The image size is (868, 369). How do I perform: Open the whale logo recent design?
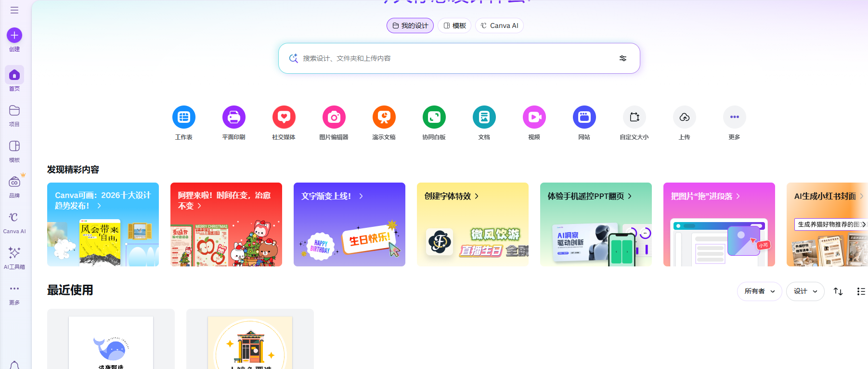[111, 339]
